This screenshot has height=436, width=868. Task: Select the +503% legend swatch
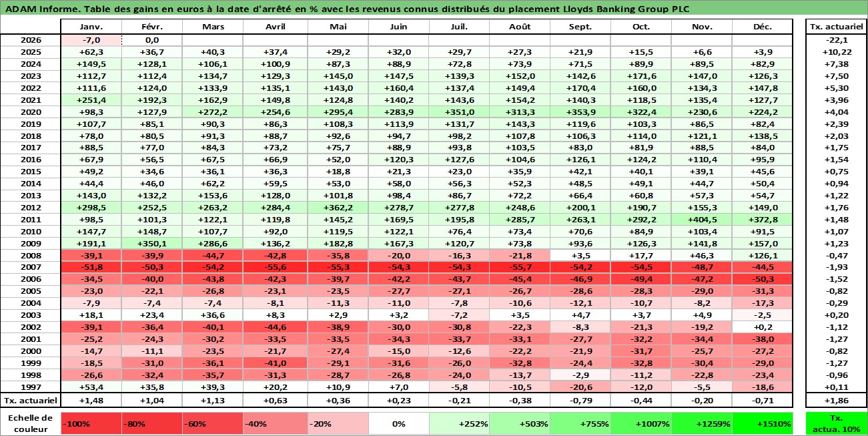(x=520, y=423)
